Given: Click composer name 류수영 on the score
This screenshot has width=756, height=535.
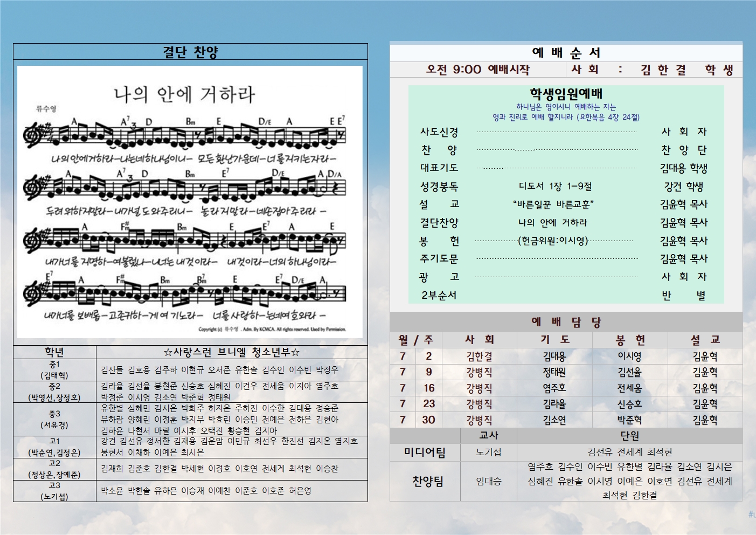Looking at the screenshot, I should [47, 109].
